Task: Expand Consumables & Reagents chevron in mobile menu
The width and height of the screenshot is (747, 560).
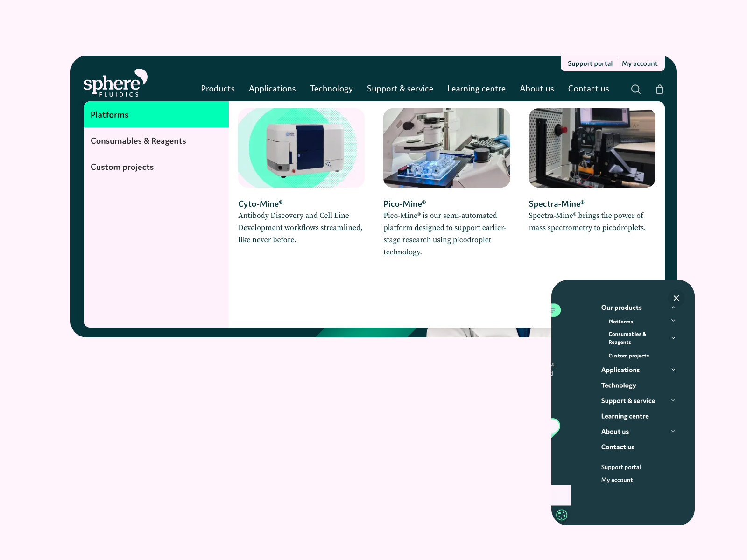Action: point(673,338)
